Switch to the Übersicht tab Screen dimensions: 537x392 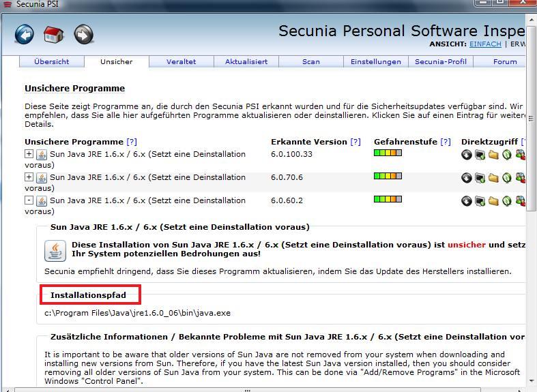[x=52, y=61]
